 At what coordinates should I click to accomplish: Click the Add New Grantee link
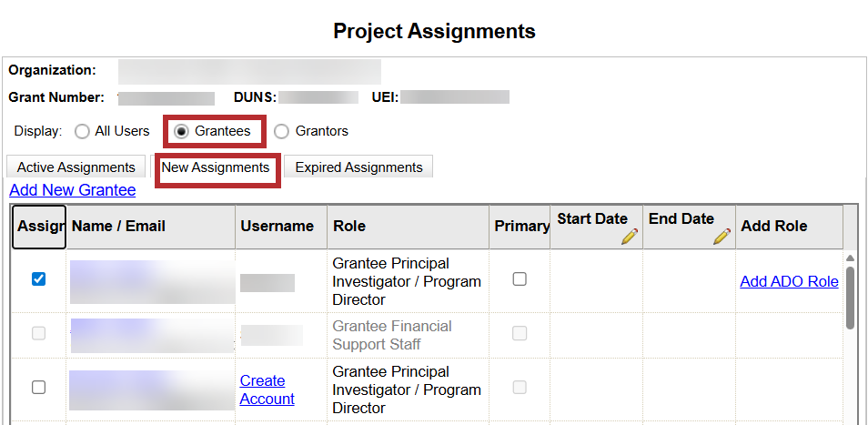click(x=73, y=190)
